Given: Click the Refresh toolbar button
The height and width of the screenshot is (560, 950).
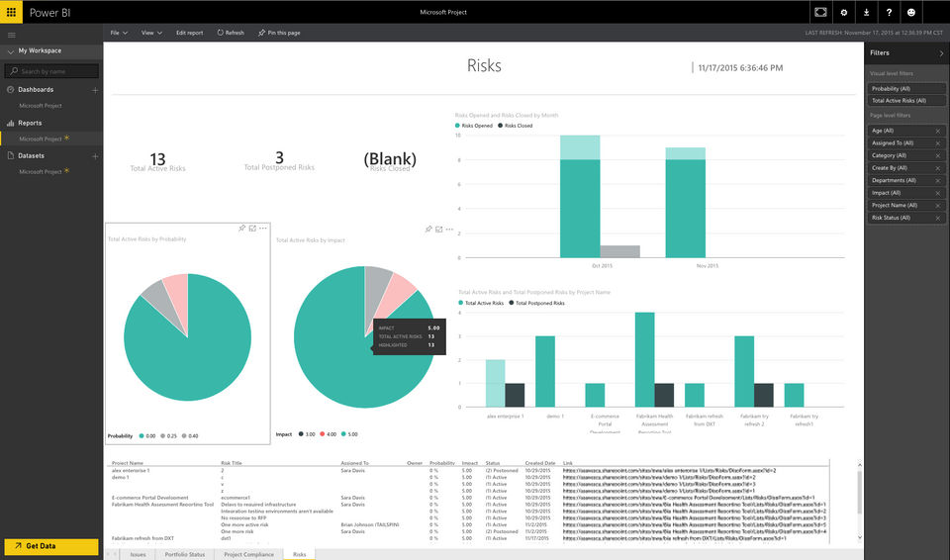Looking at the screenshot, I should coord(231,33).
